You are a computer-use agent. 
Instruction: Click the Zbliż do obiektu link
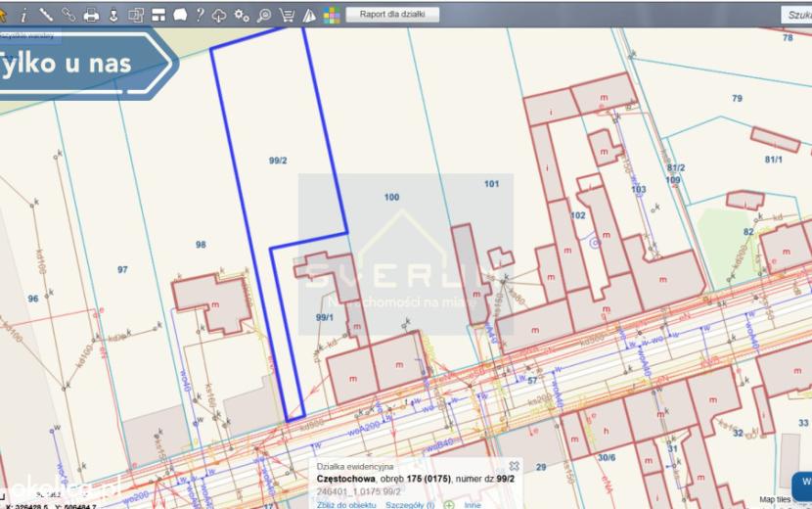[346, 505]
